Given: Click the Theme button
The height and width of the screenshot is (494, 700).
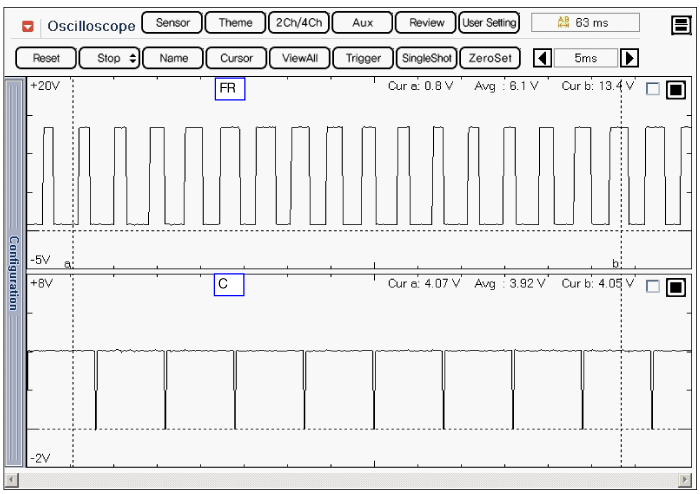Looking at the screenshot, I should (235, 22).
